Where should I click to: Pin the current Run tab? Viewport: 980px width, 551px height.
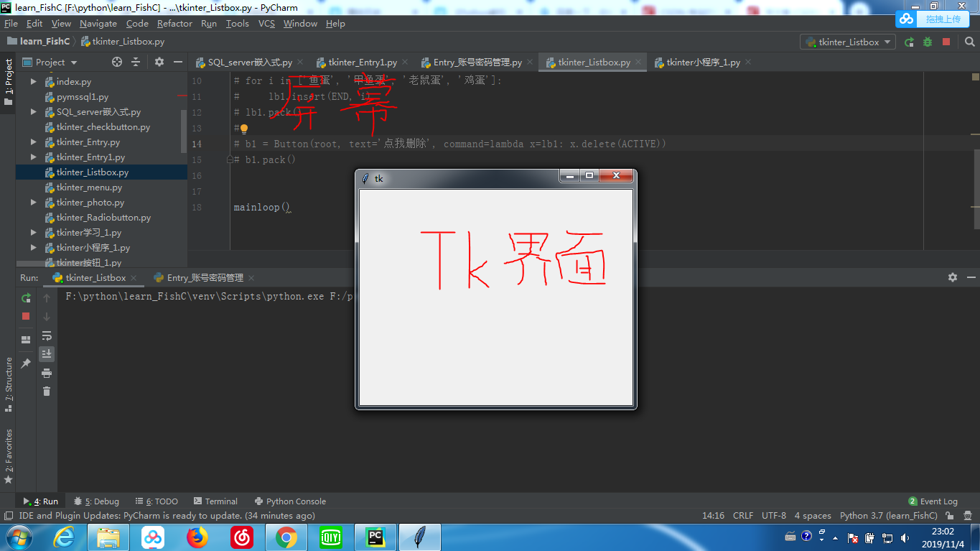[26, 364]
